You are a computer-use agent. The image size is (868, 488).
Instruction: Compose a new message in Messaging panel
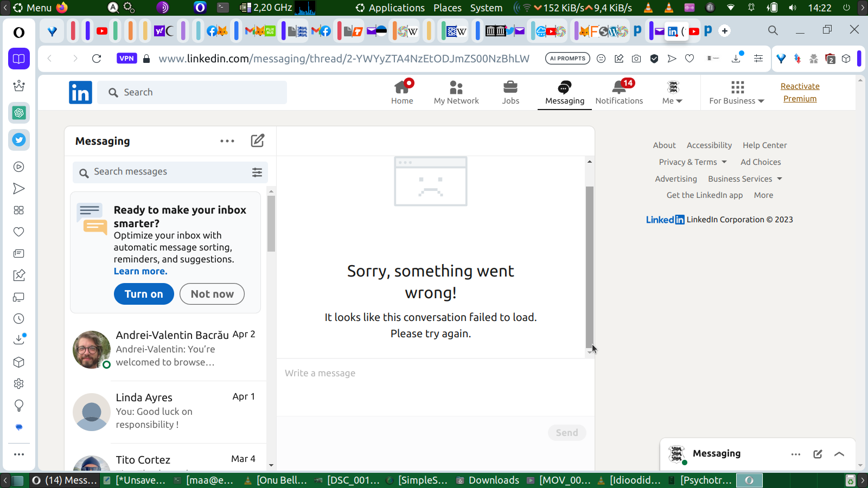pos(258,141)
